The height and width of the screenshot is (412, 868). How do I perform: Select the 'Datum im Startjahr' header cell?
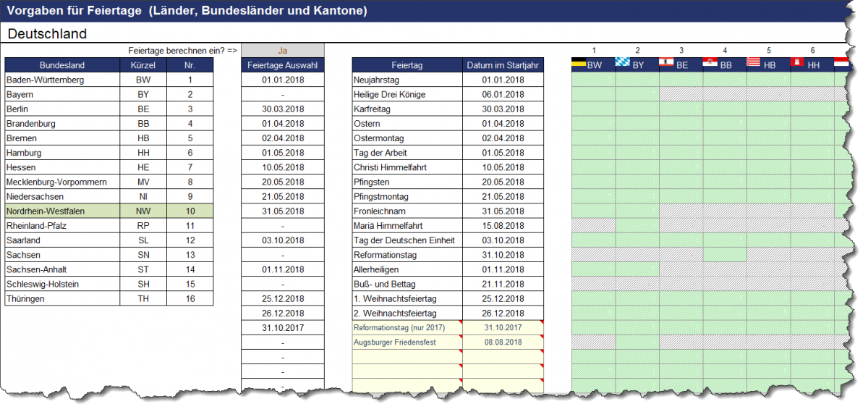click(x=503, y=65)
